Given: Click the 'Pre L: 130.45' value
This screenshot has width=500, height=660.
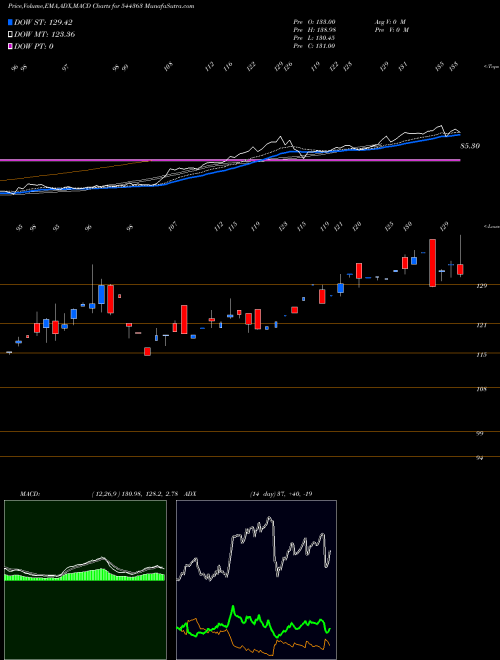Looking at the screenshot, I should coord(314,38).
